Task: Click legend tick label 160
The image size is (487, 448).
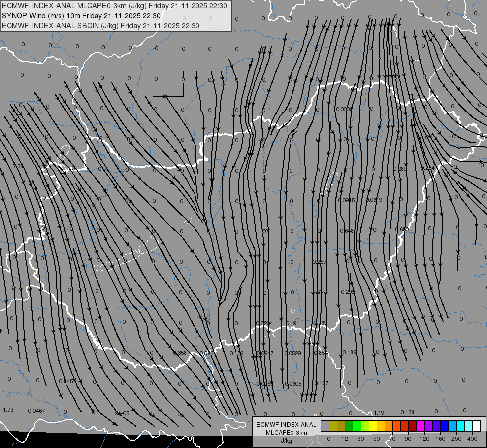Action: click(440, 439)
